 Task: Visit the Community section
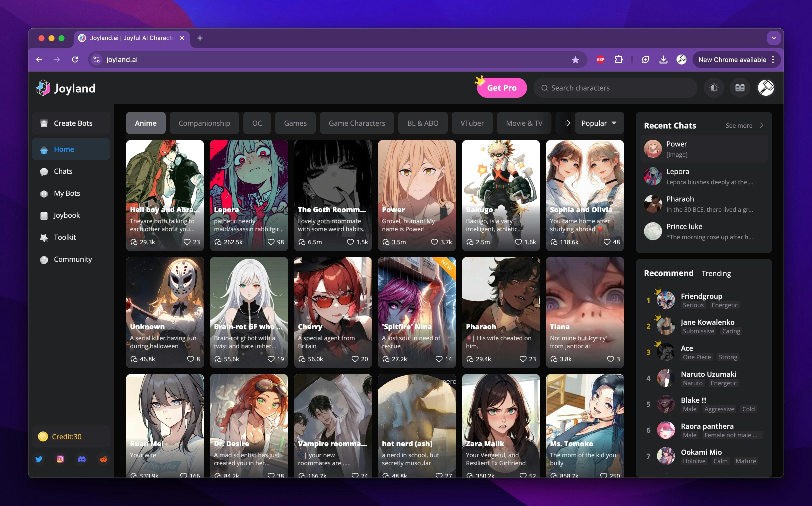tap(72, 259)
